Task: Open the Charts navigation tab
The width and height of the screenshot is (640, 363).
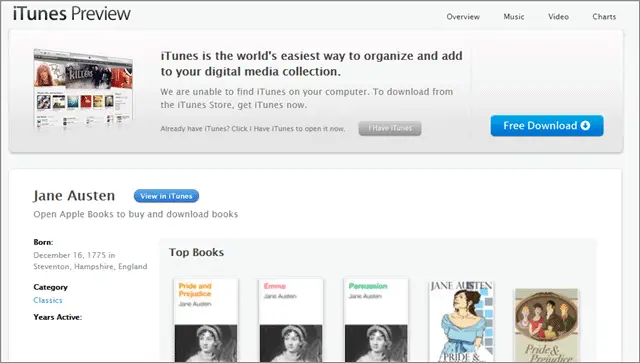Action: pos(604,17)
